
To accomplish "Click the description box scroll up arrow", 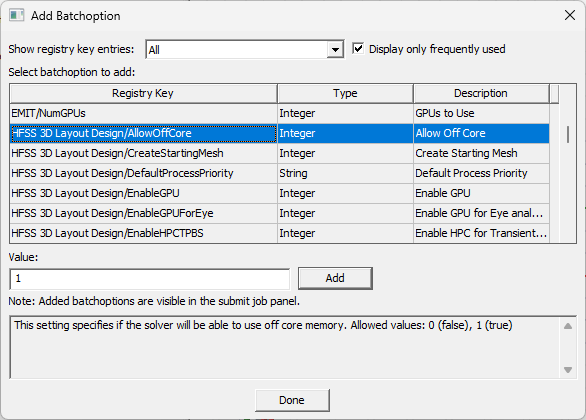I will tap(568, 326).
